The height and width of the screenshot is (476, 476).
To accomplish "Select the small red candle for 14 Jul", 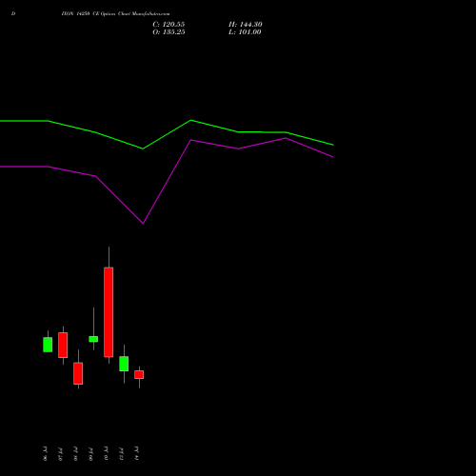I will 139,375.
